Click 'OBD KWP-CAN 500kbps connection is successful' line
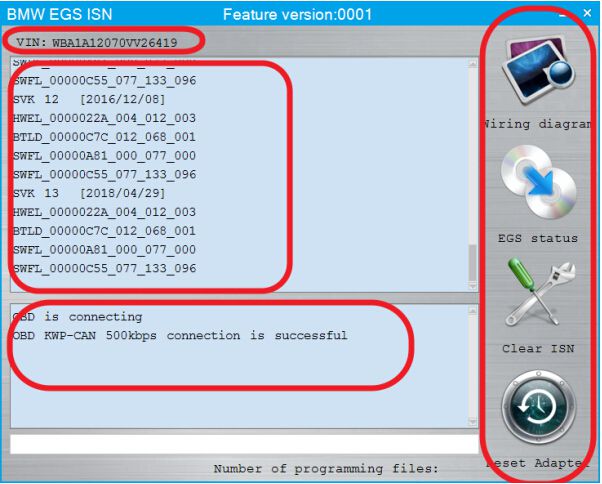Viewport: 602px width, 484px height. [x=180, y=336]
